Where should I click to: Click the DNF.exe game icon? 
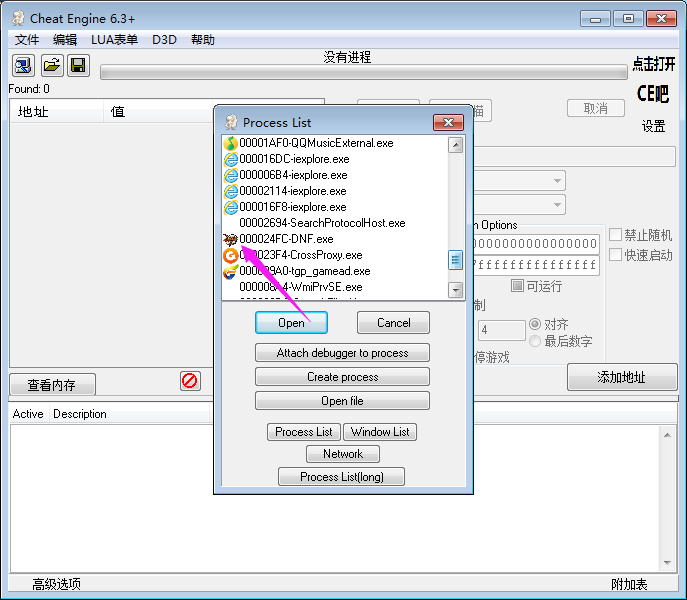(230, 239)
